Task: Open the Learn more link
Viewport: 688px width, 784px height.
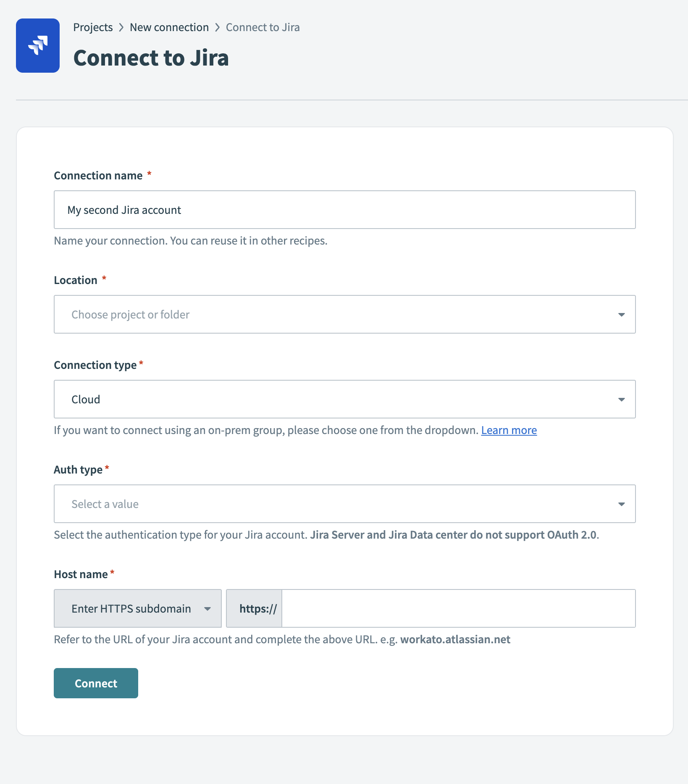Action: coord(509,430)
